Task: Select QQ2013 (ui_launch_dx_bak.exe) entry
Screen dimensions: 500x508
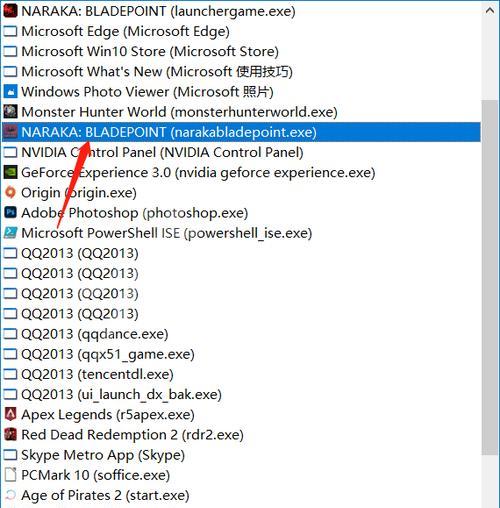Action: 241,394
